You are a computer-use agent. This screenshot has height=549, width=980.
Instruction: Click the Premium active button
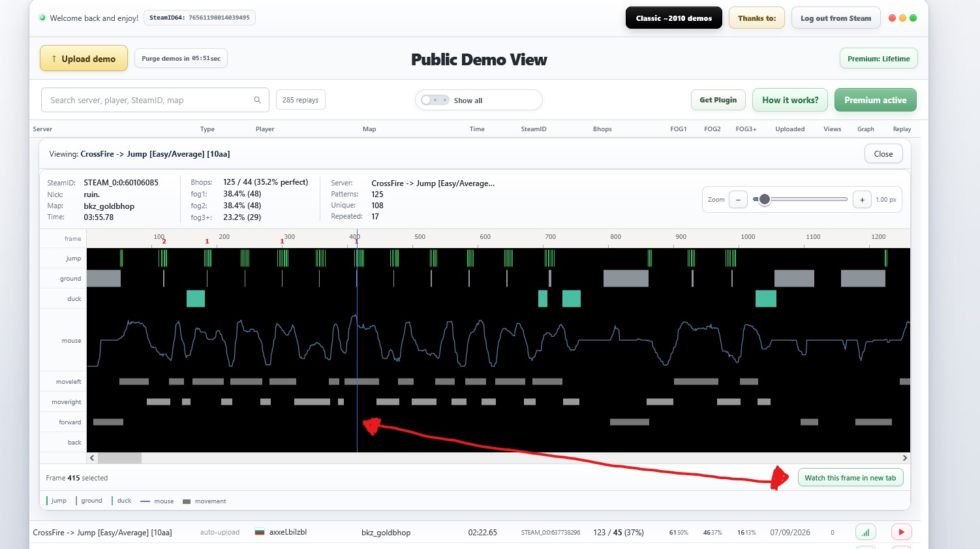click(875, 100)
